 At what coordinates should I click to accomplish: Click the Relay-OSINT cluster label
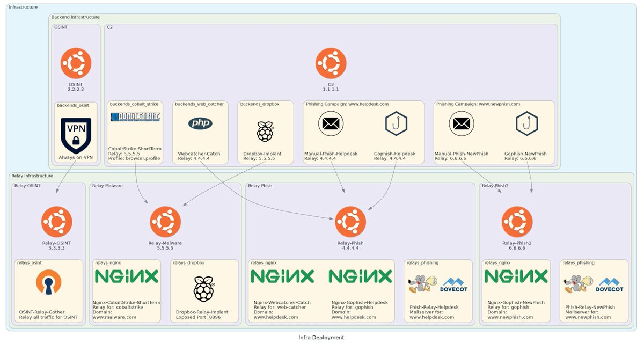27,186
